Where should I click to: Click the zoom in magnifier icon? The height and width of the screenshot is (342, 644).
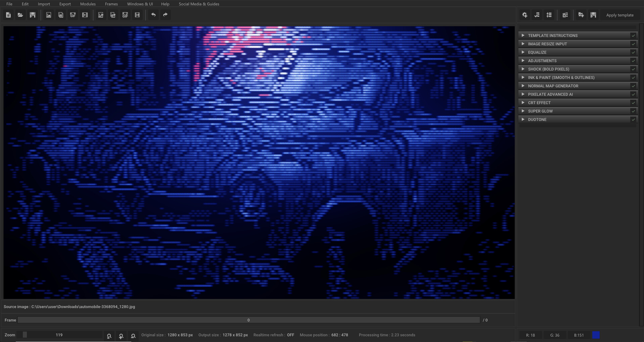(121, 336)
